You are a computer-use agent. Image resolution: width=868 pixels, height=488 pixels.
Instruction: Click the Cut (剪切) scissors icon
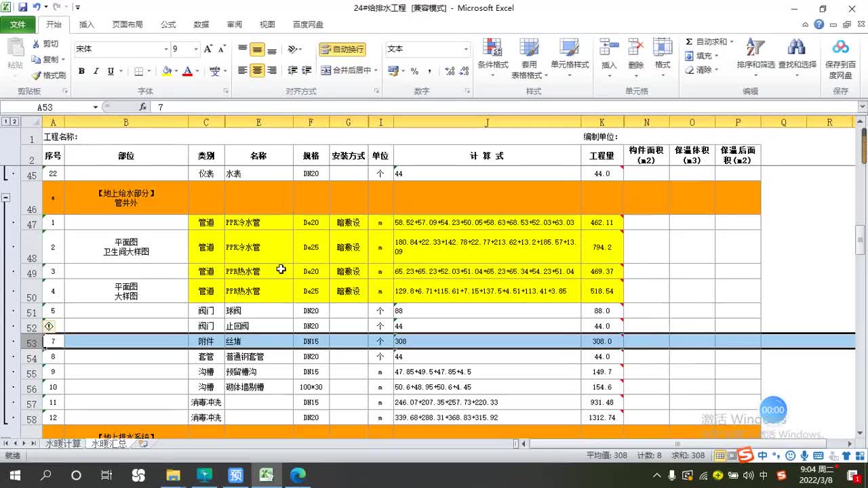click(x=36, y=44)
